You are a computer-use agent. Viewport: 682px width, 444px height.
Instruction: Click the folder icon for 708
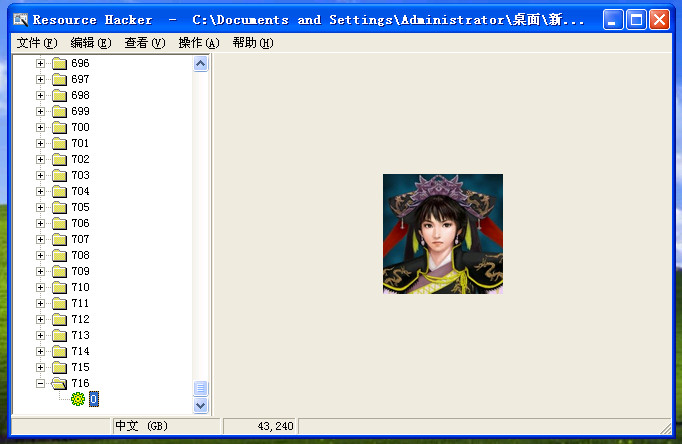coord(60,256)
